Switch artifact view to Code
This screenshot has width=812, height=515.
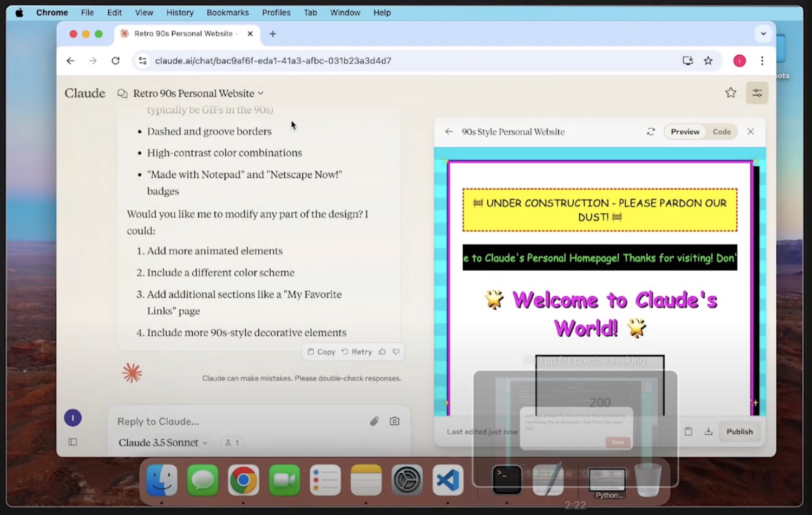click(721, 132)
